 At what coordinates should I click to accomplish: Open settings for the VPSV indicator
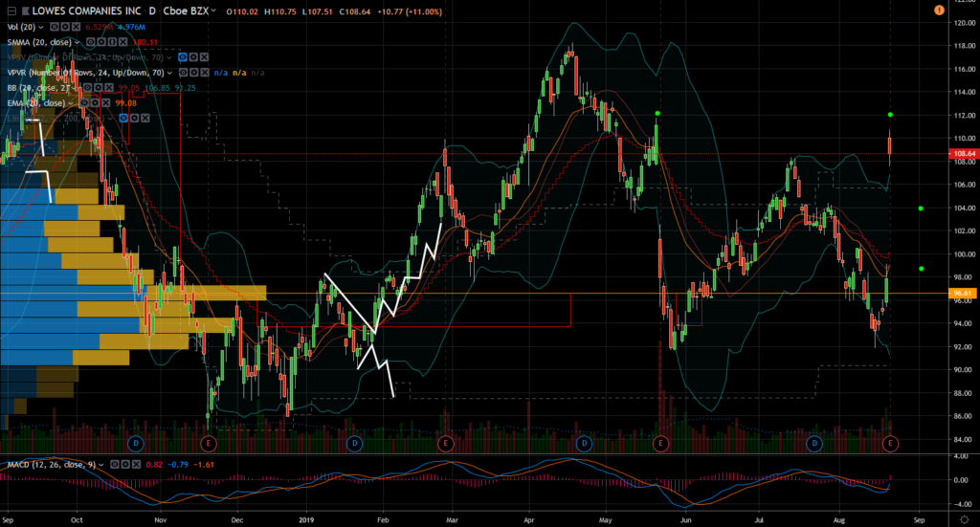coord(193,56)
